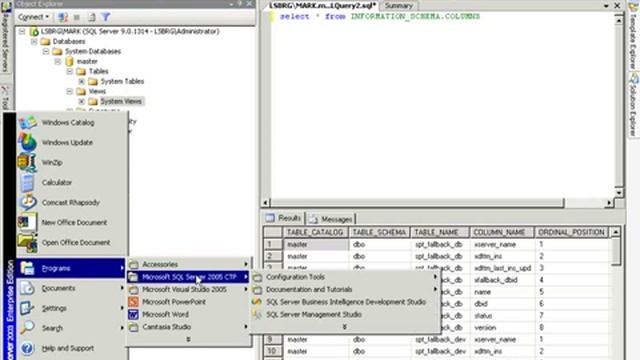
Task: Click the TABLE_NAME column header
Action: point(440,232)
